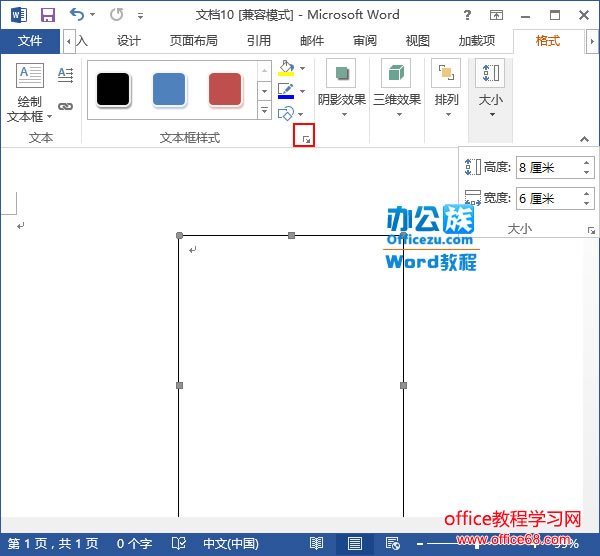Open the 排列 menu
The image size is (600, 556).
coord(447,89)
